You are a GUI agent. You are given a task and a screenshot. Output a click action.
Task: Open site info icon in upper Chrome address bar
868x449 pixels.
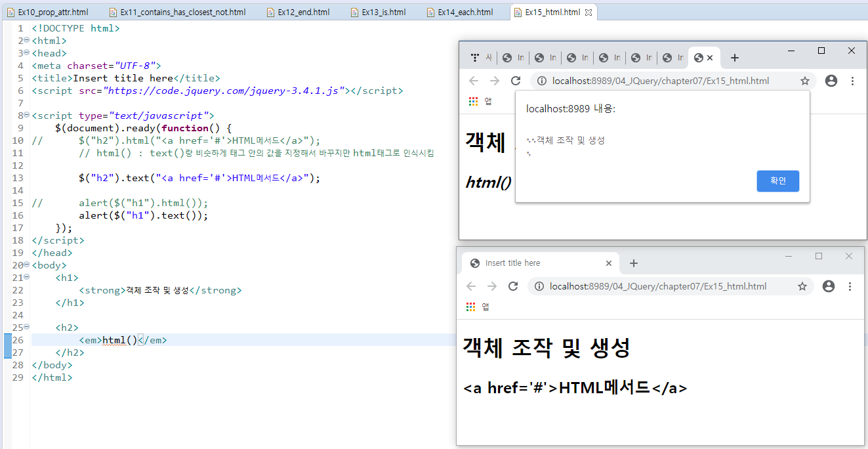[542, 81]
